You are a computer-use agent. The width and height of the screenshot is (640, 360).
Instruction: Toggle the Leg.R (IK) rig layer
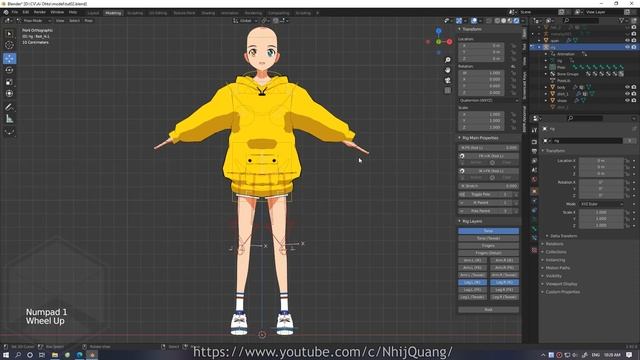(x=504, y=282)
